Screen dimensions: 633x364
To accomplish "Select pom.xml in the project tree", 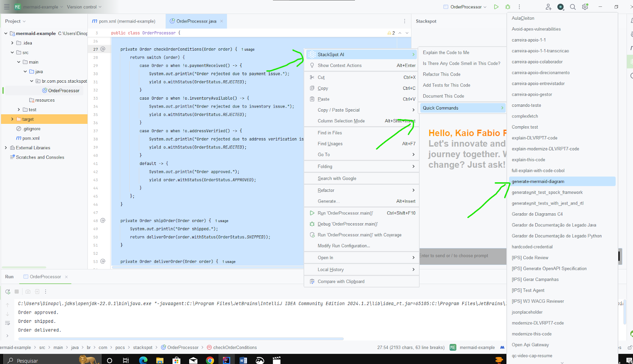I will point(28,138).
